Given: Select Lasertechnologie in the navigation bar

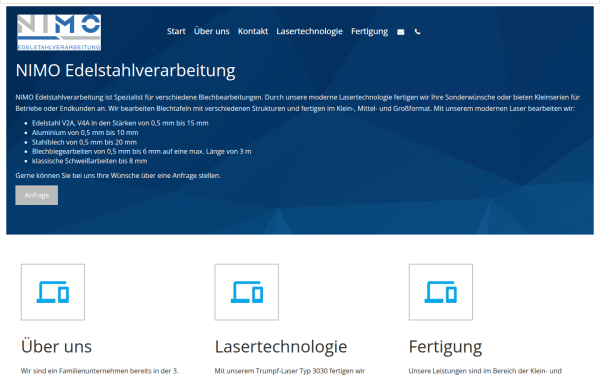Looking at the screenshot, I should (309, 31).
